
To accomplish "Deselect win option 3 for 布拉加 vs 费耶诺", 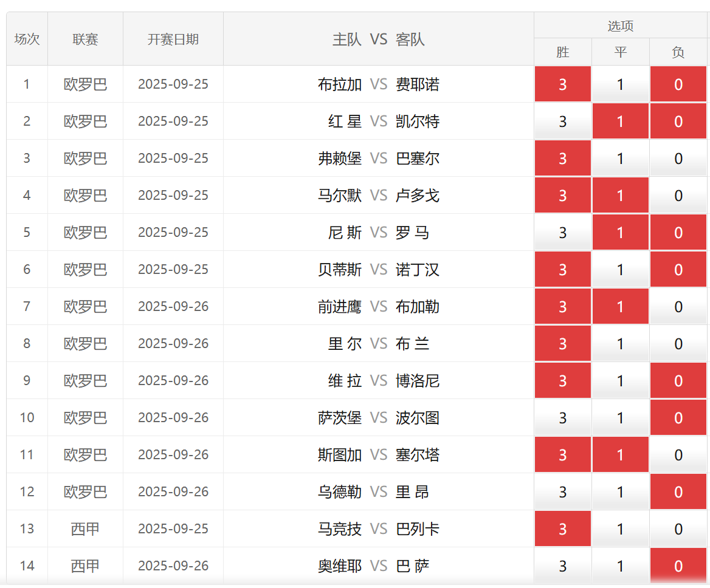I will point(562,84).
